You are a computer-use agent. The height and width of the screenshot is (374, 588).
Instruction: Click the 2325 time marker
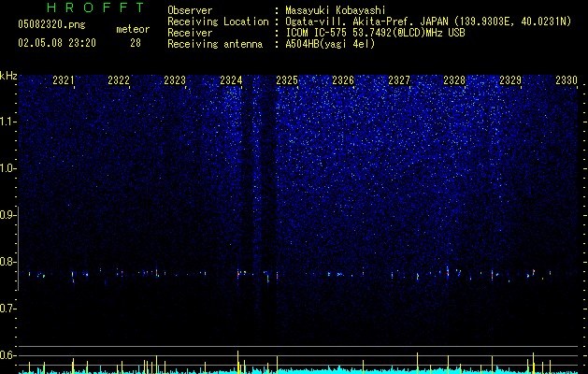[287, 80]
